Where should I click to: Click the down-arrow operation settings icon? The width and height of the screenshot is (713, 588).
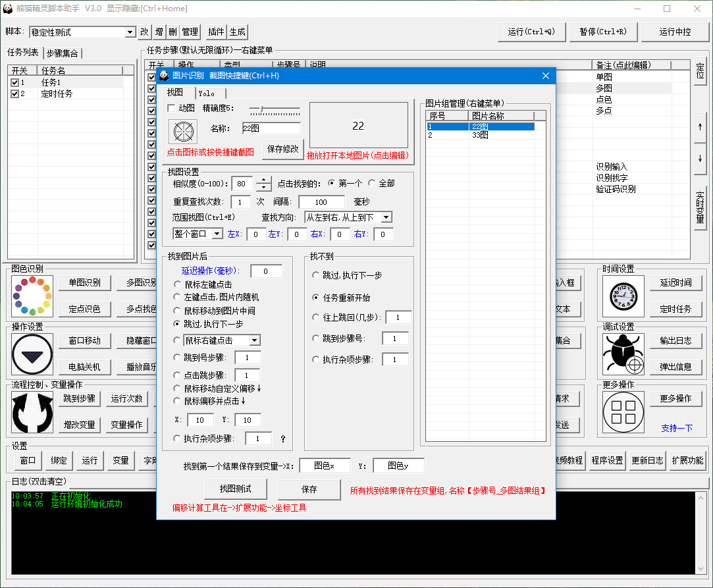32,354
